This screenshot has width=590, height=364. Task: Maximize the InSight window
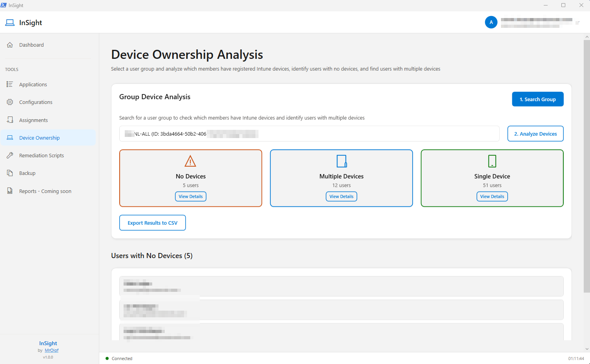tap(563, 5)
